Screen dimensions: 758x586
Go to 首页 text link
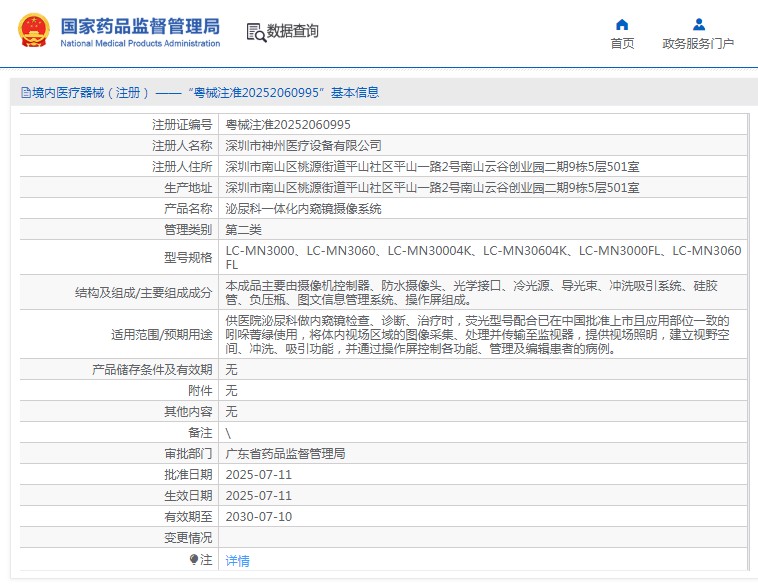pyautogui.click(x=622, y=43)
